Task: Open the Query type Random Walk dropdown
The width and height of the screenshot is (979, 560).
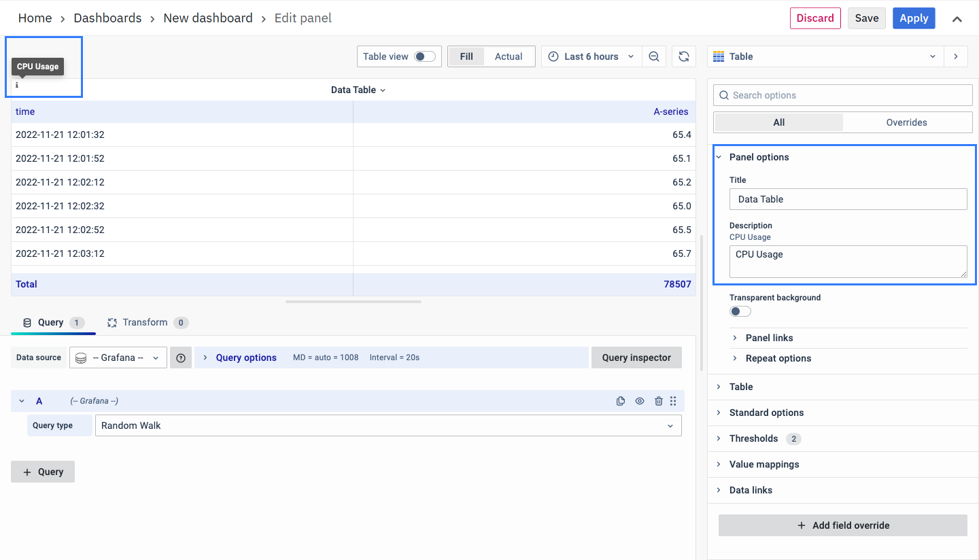Action: pos(388,425)
